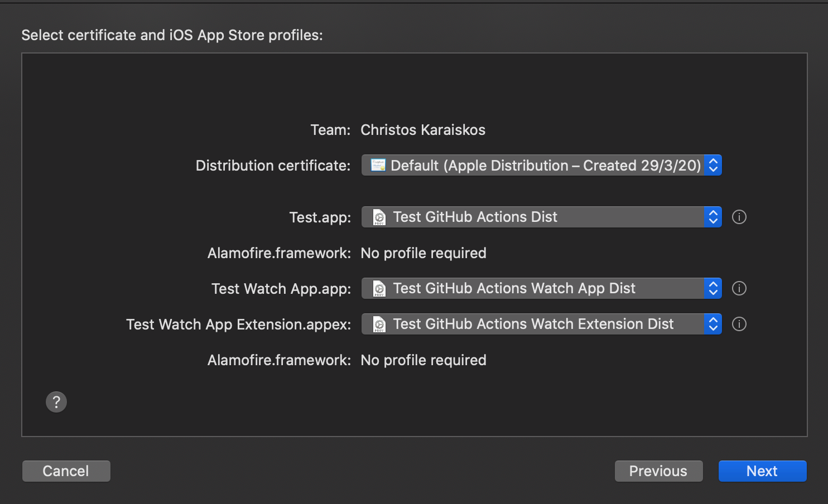This screenshot has width=828, height=504.
Task: Click the provisioning profile icon for Watch Extension Dist
Action: (x=378, y=324)
